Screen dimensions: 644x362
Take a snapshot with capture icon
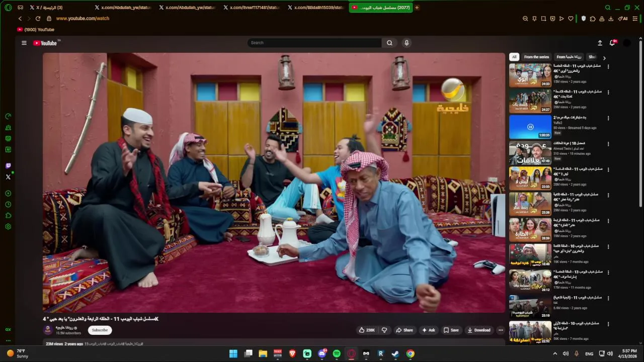tap(543, 19)
